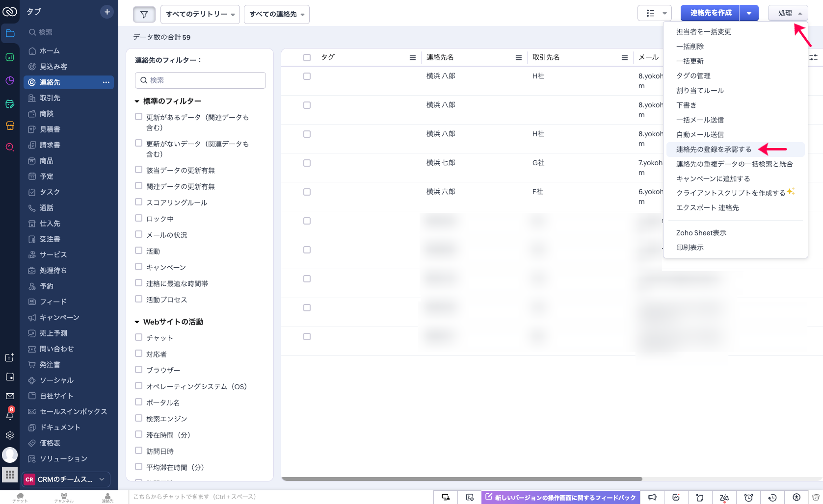The image size is (823, 504).
Task: Enable the ロック中 filter checkbox
Action: pyautogui.click(x=138, y=218)
